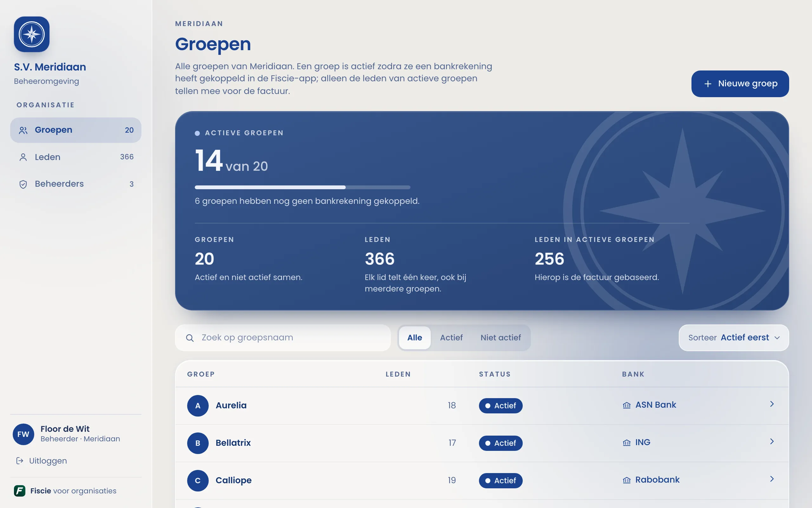
Task: Click the active groups progress bar
Action: pyautogui.click(x=302, y=187)
